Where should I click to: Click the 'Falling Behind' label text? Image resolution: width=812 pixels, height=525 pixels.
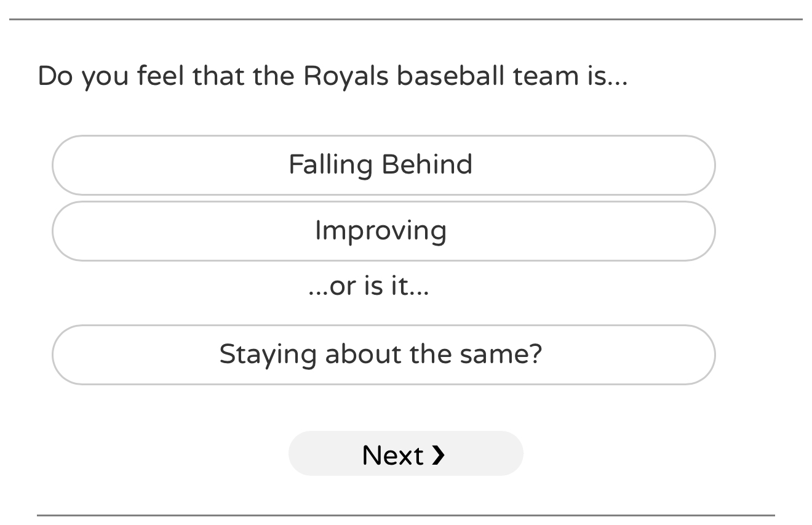click(380, 165)
